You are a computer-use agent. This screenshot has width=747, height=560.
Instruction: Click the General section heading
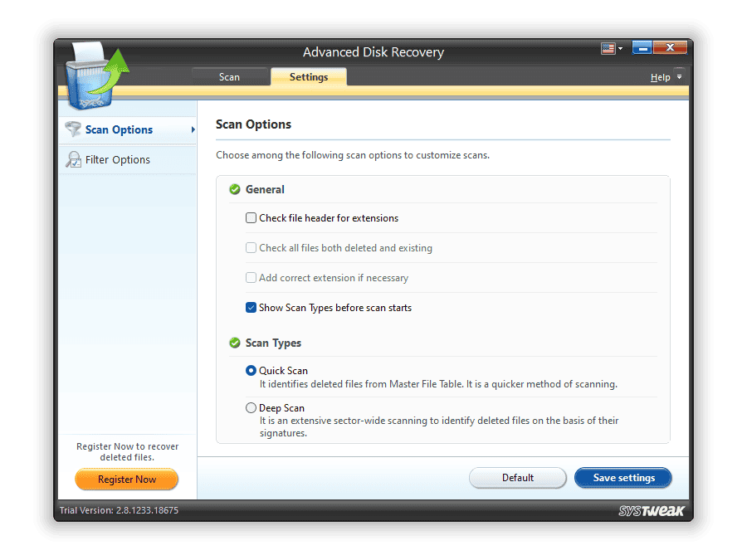point(265,189)
